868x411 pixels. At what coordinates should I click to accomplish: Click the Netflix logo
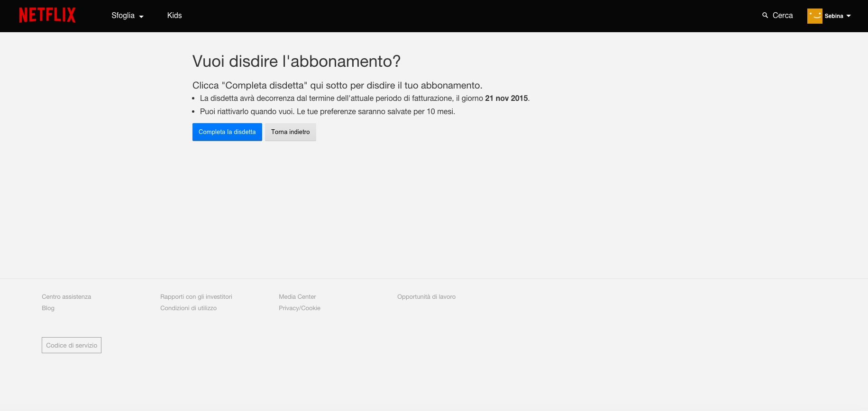[47, 15]
